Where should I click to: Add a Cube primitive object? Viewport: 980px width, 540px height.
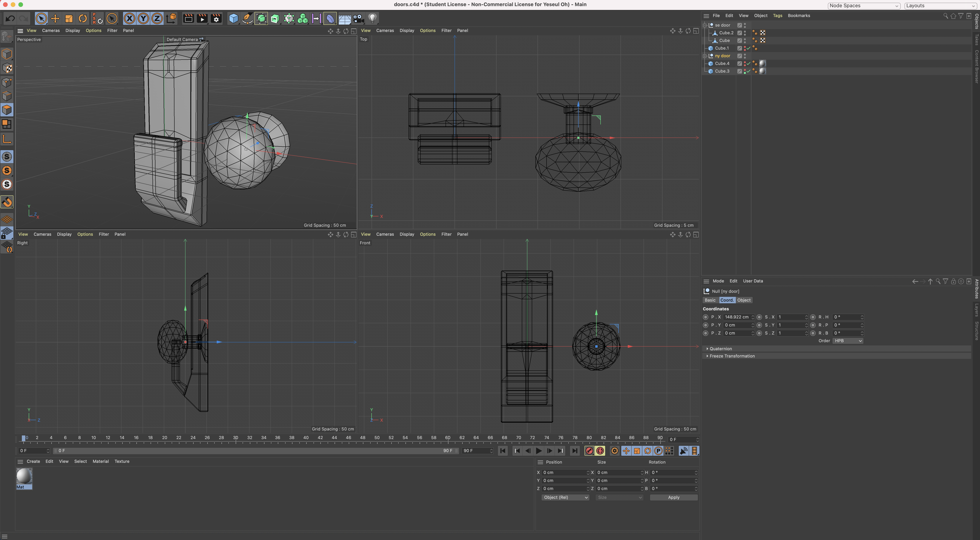(233, 18)
